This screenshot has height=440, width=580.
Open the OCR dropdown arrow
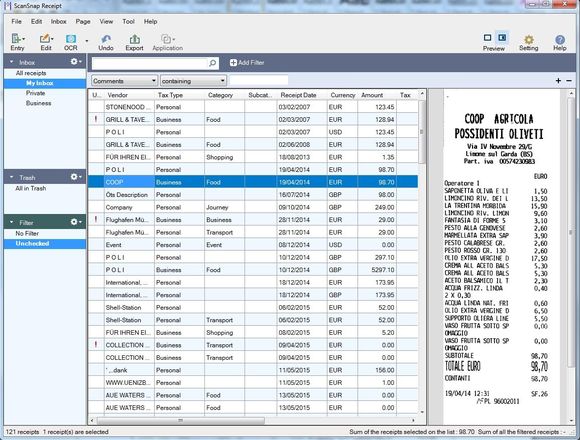tap(87, 40)
